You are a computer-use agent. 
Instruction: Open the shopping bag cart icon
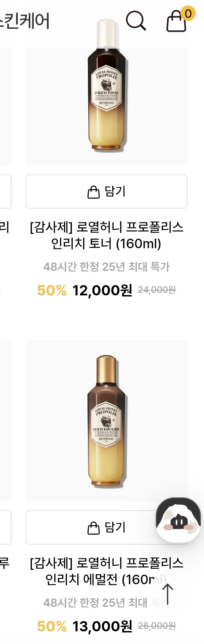176,21
